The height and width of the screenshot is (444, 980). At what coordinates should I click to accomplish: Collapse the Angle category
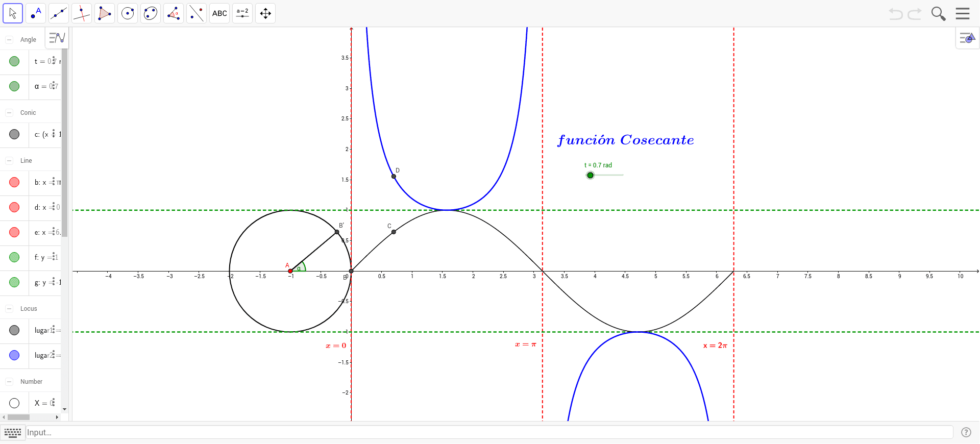pos(9,40)
